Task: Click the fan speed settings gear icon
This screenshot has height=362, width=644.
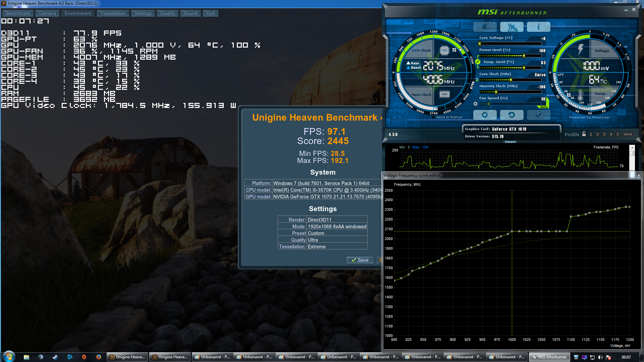Action: coord(475,104)
